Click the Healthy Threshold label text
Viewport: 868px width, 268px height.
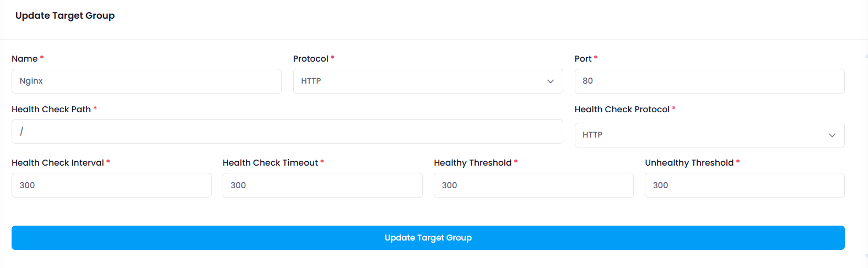(472, 163)
